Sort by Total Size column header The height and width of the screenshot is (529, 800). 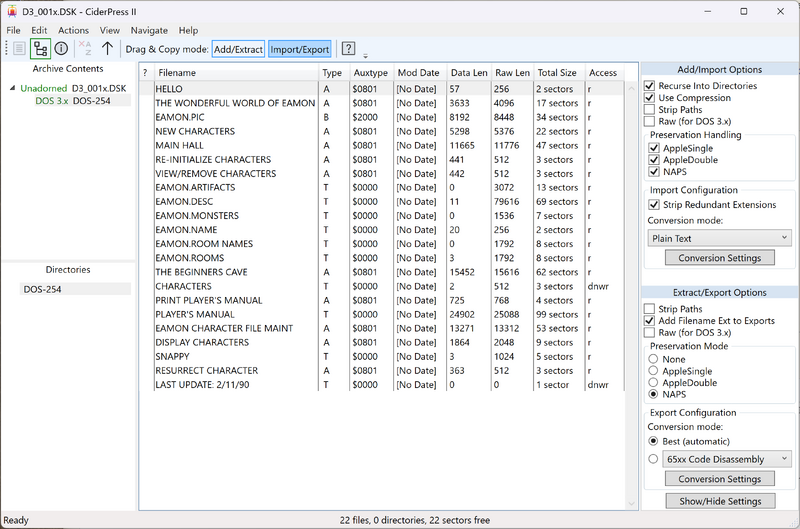[x=557, y=72]
